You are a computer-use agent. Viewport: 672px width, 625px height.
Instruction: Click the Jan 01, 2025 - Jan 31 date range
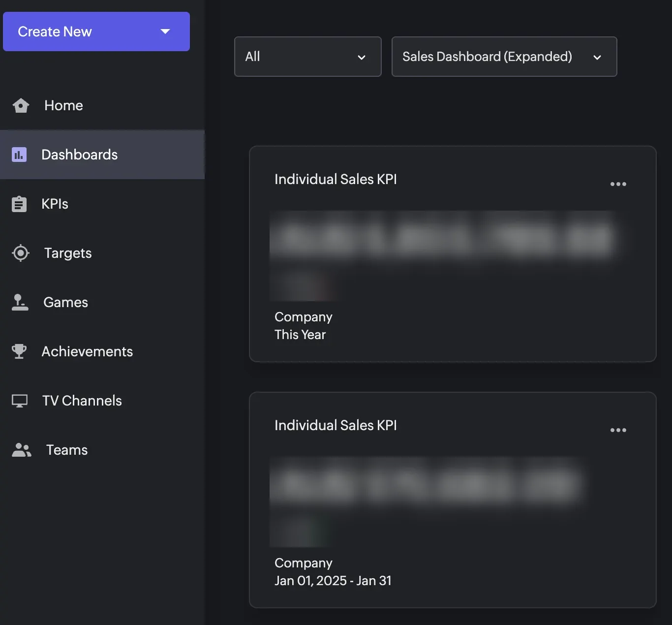tap(333, 581)
